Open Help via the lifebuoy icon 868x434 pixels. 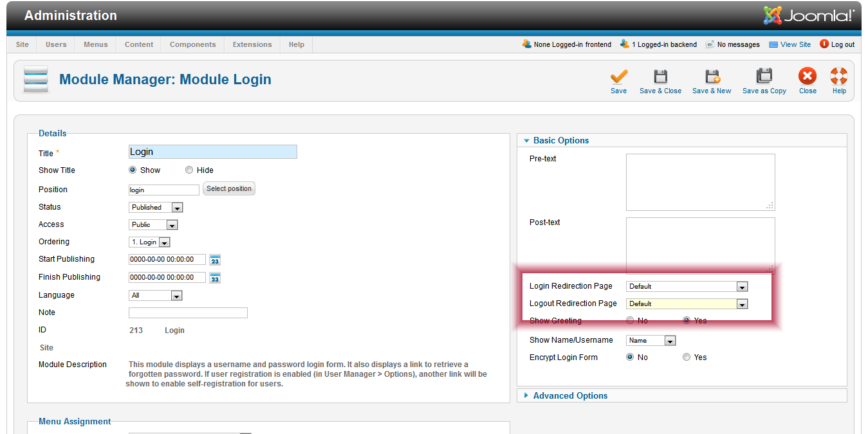839,77
